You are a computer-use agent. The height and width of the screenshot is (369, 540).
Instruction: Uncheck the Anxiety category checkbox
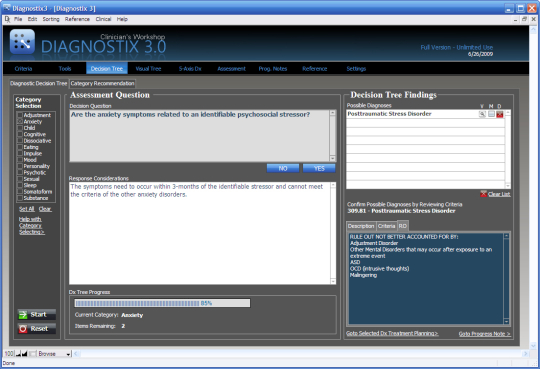point(20,121)
